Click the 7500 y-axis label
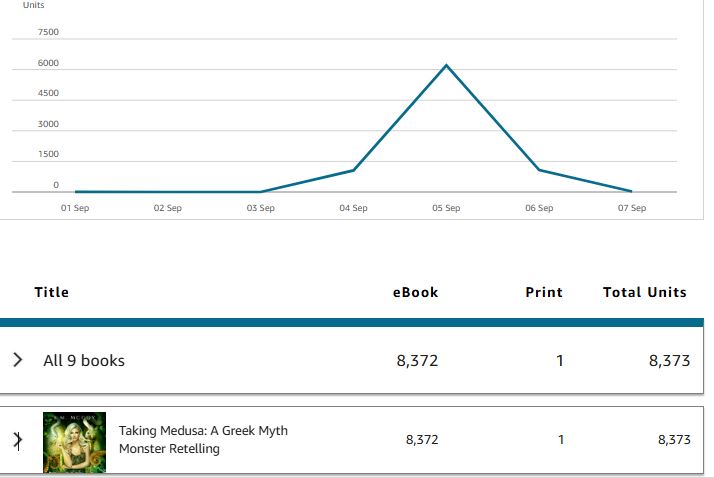 [48, 32]
